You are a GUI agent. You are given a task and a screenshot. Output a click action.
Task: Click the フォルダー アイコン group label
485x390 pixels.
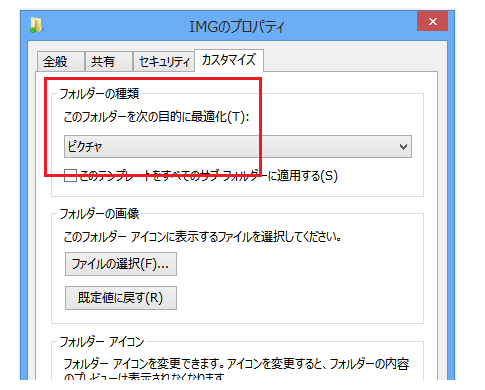click(102, 342)
